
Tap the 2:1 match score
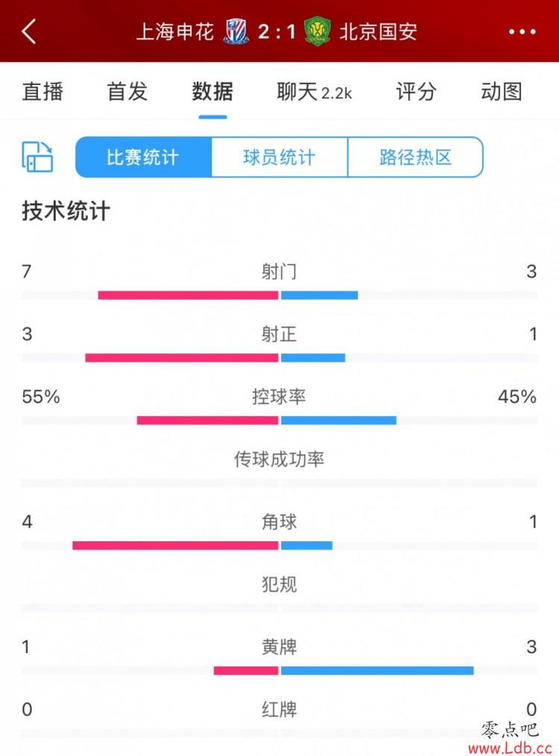277,32
